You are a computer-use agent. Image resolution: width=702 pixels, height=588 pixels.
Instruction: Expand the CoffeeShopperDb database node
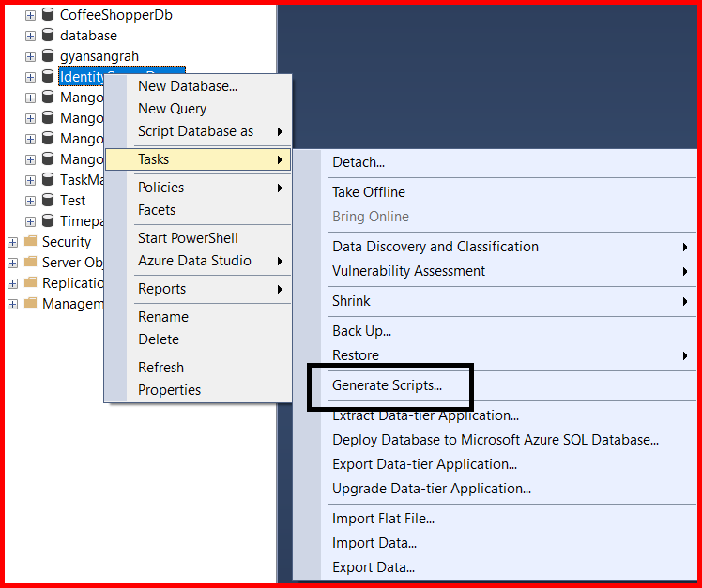30,15
